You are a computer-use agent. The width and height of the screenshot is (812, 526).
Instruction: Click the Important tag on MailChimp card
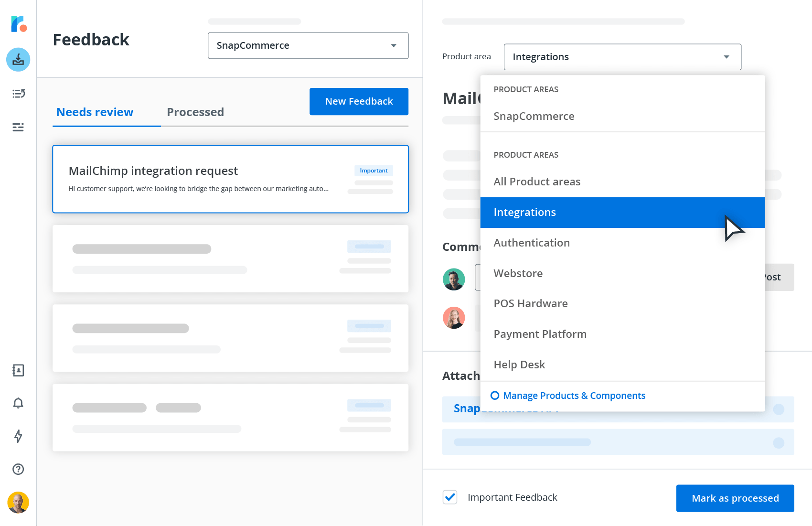(374, 171)
